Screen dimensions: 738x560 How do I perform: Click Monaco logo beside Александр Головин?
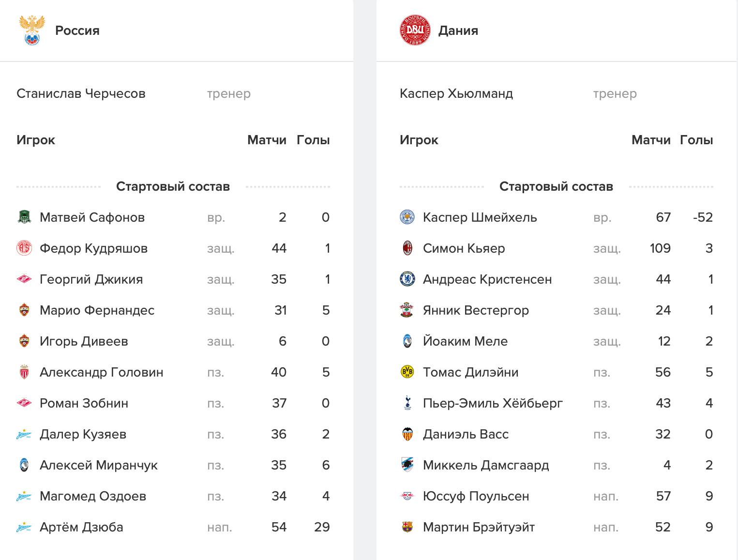click(24, 372)
